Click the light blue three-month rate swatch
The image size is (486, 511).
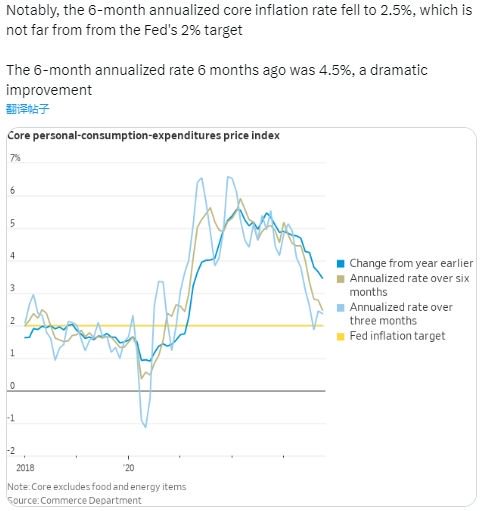point(340,308)
